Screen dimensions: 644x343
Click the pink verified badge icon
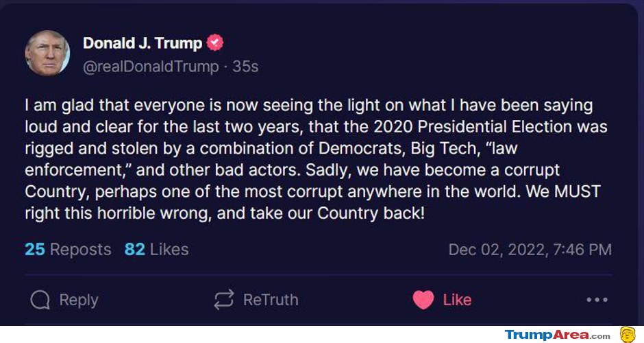click(x=215, y=43)
